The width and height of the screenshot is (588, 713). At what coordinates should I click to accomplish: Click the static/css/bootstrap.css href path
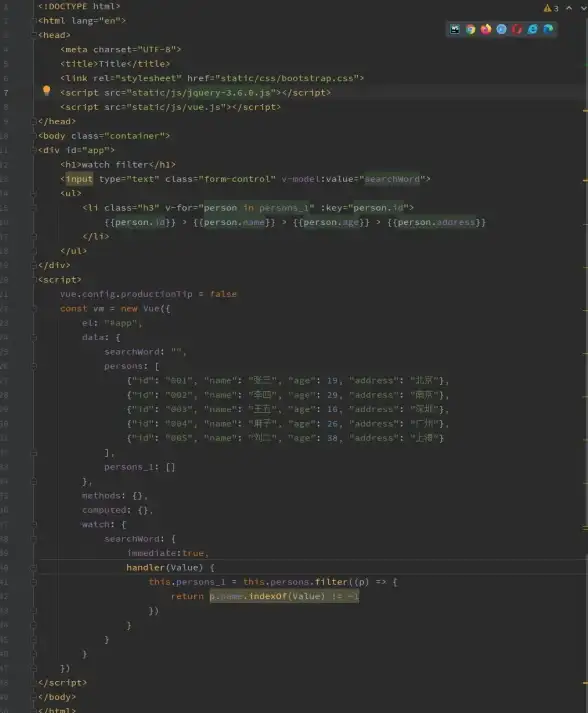[x=286, y=78]
